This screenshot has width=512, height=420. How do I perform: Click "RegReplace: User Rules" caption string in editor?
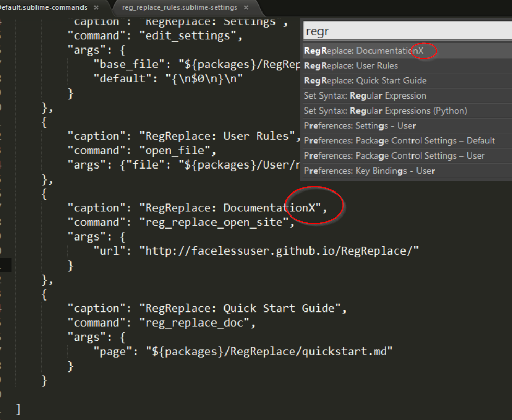[x=217, y=136]
